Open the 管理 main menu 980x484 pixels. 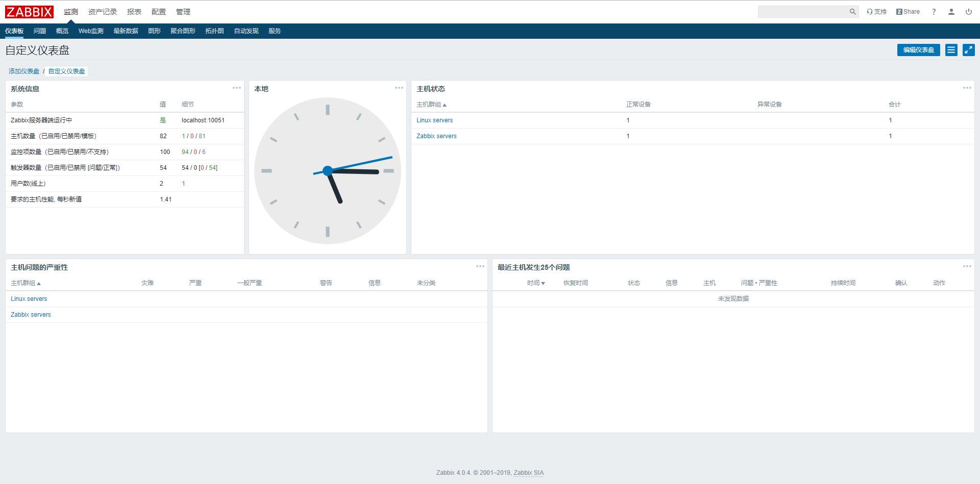click(183, 12)
